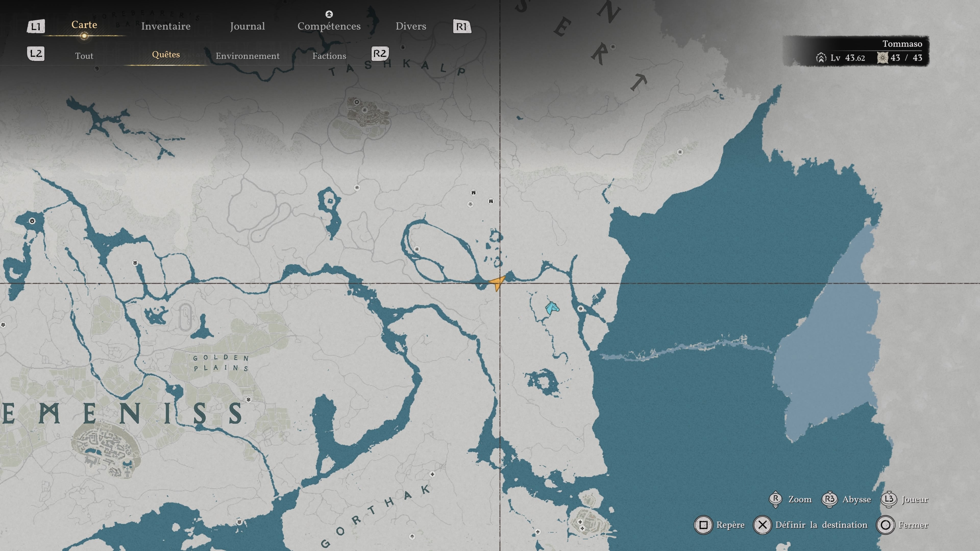Image resolution: width=980 pixels, height=551 pixels.
Task: Filter the map by Factions
Action: [329, 56]
